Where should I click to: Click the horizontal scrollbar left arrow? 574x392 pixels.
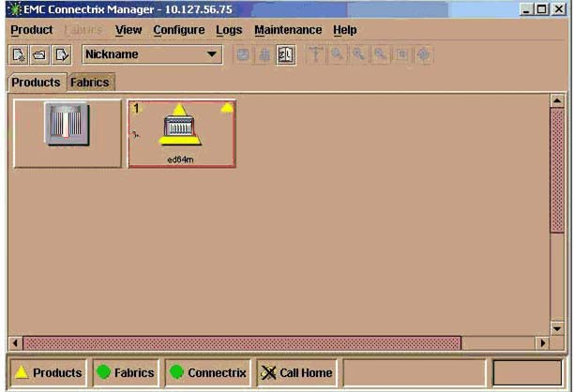(15, 343)
